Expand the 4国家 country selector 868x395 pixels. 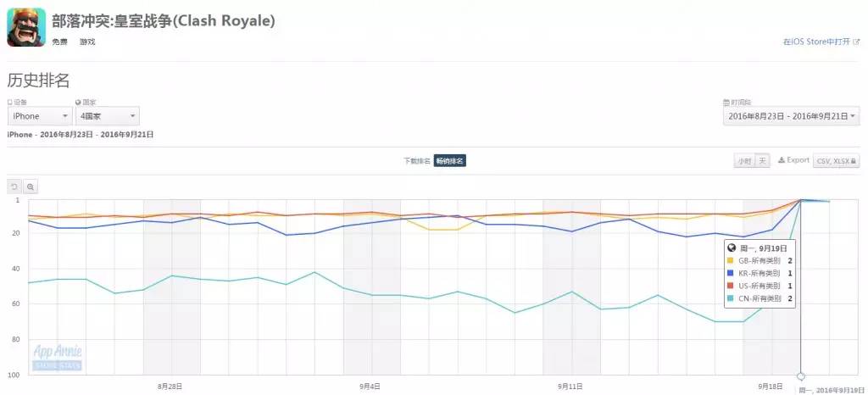coord(107,116)
